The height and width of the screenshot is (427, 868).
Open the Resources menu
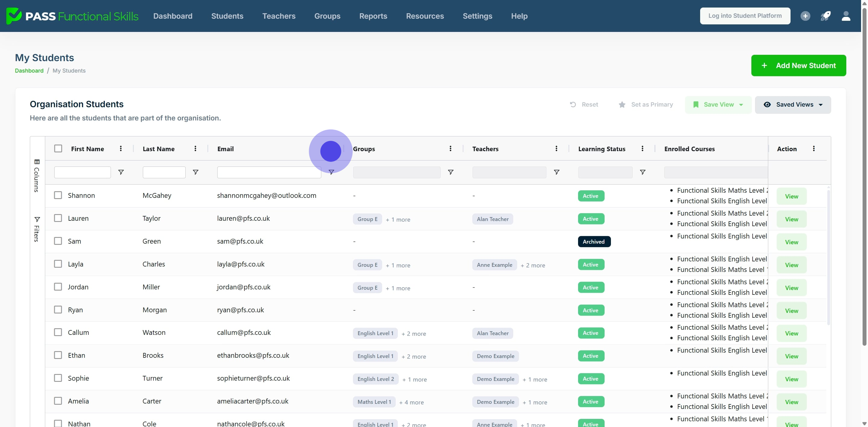[x=425, y=16]
